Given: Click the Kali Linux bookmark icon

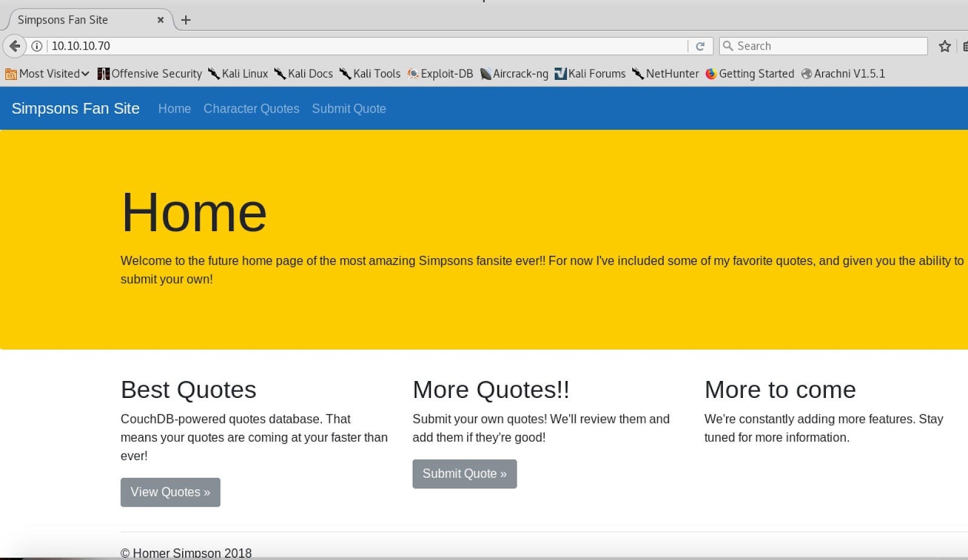Looking at the screenshot, I should point(214,74).
